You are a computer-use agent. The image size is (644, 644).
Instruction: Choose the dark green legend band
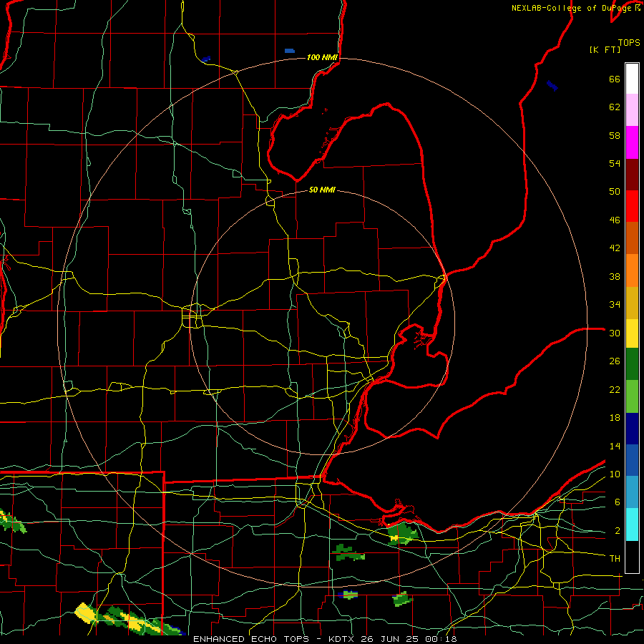(632, 364)
